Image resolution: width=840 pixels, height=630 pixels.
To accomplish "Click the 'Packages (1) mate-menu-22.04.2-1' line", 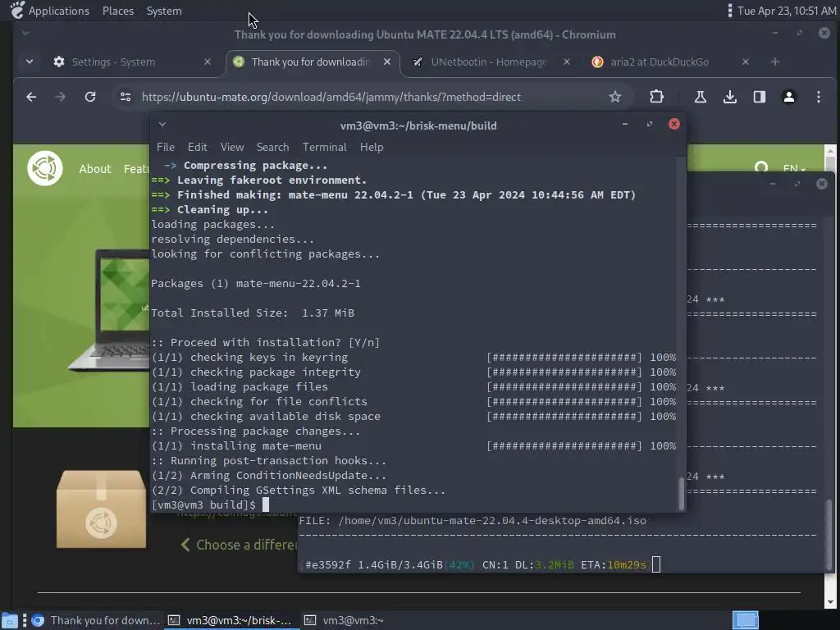I will coord(256,283).
